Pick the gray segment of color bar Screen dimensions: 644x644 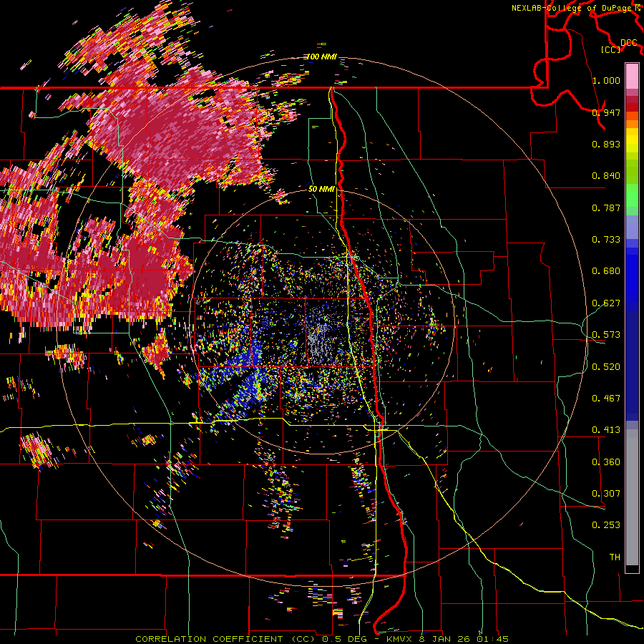(632, 497)
